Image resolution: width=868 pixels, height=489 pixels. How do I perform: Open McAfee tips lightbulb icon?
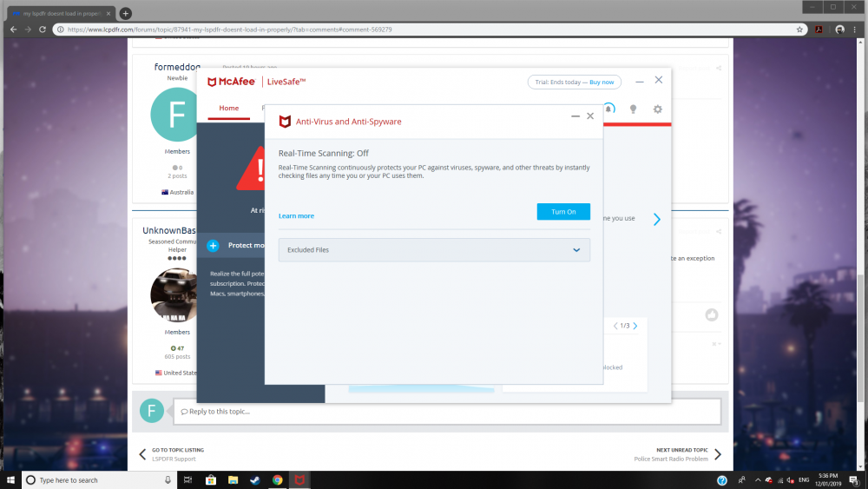pyautogui.click(x=633, y=109)
